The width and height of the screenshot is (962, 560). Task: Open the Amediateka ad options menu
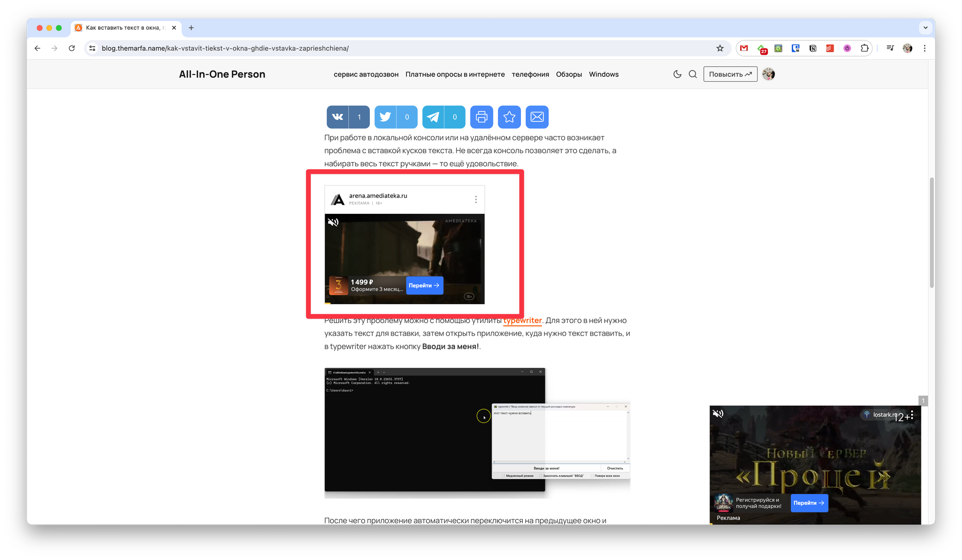pos(476,199)
